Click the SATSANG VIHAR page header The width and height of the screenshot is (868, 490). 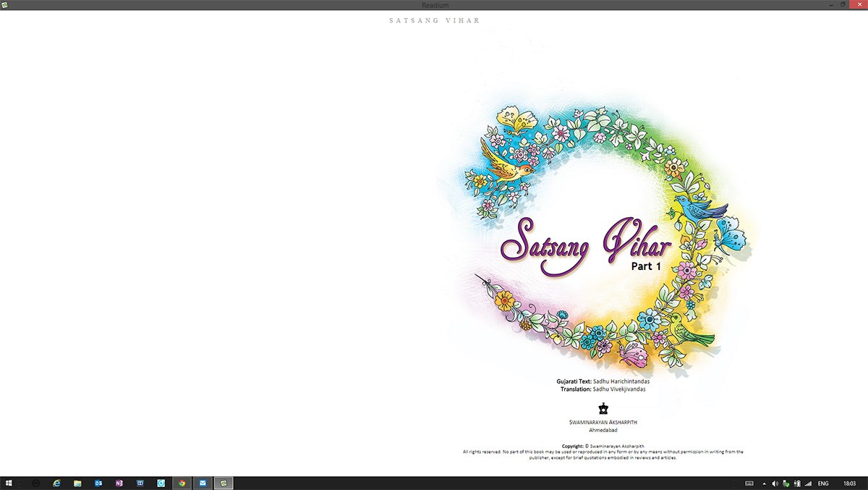434,20
